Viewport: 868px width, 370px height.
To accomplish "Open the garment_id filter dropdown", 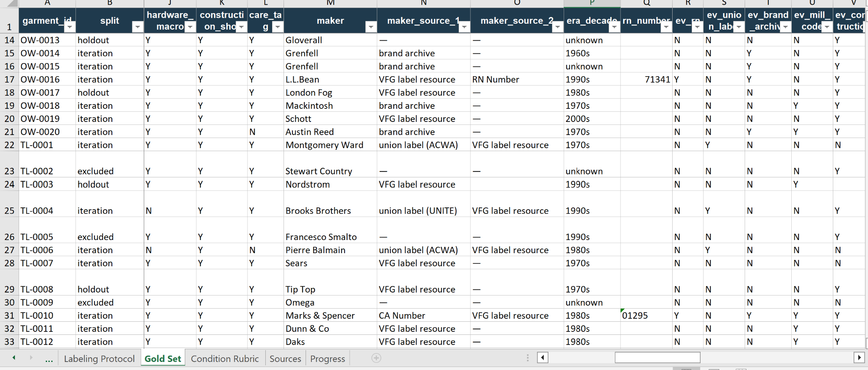I will coord(70,28).
